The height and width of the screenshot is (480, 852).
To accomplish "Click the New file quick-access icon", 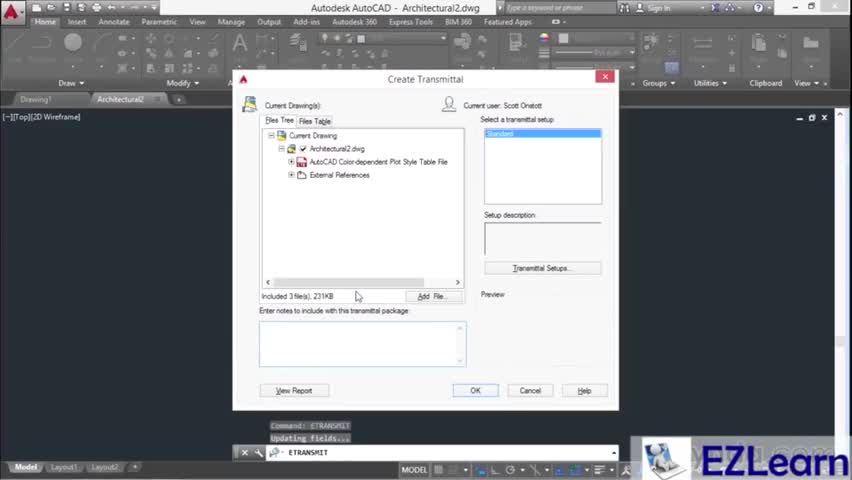I will (x=36, y=8).
